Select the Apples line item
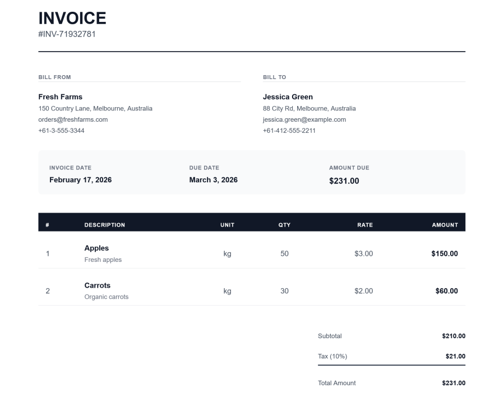Viewport: 504px width, 420px height. pos(96,248)
